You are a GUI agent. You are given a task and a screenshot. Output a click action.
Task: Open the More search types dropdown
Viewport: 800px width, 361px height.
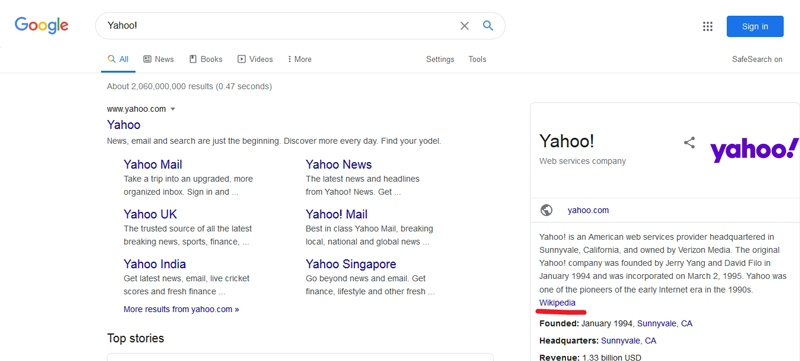point(299,59)
